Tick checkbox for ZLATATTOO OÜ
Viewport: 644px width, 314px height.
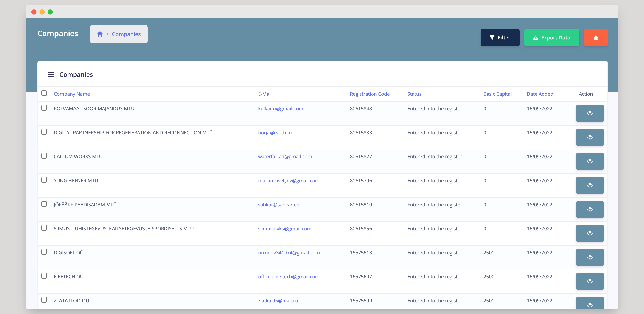44,300
